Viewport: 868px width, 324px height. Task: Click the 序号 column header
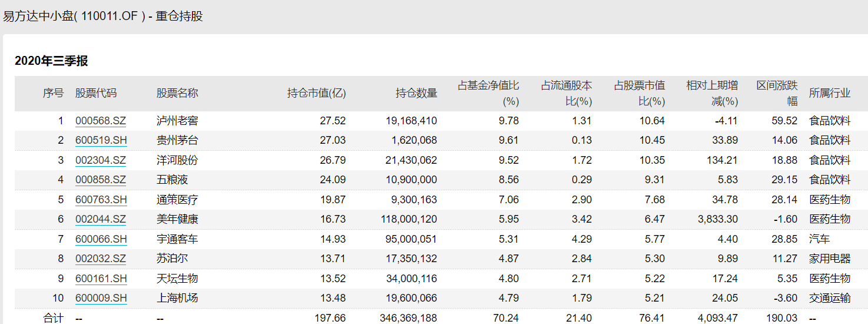[x=52, y=93]
